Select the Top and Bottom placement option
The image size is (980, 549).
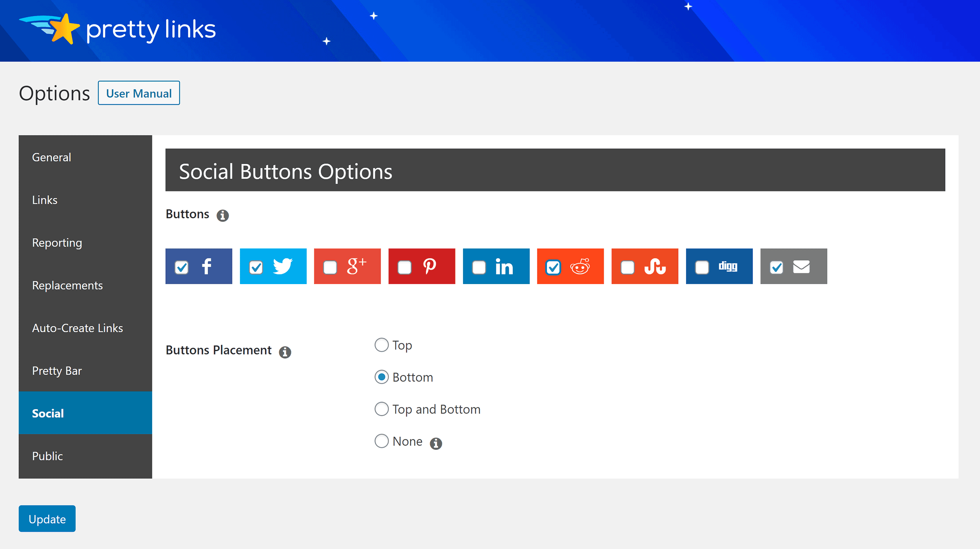pos(381,409)
